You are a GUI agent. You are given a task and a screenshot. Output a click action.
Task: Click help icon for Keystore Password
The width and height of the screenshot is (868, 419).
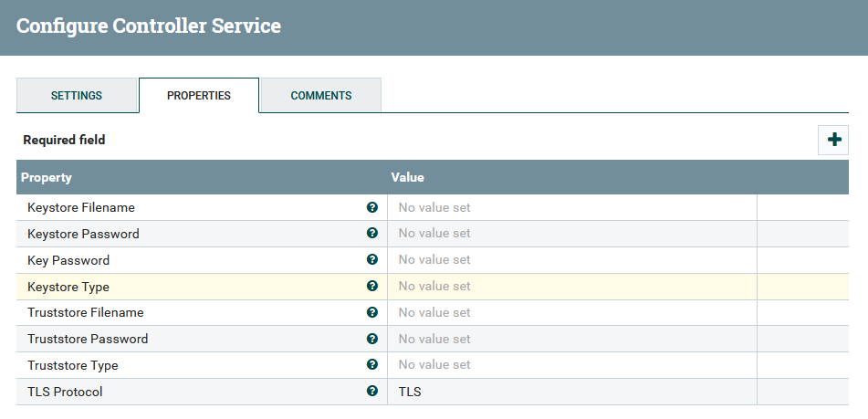tap(372, 233)
